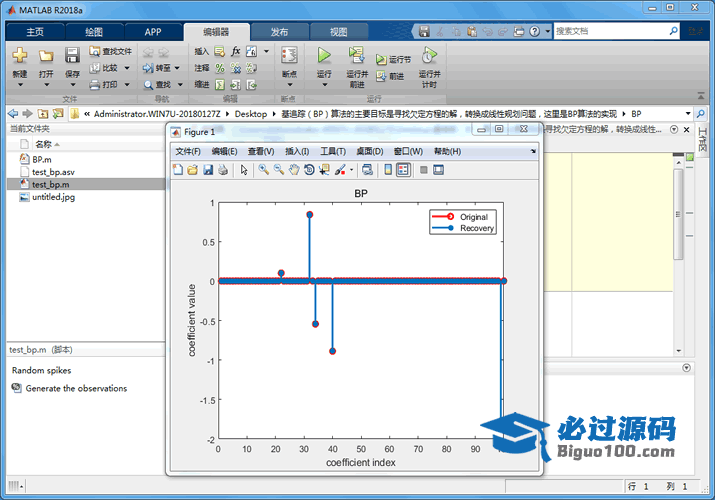
Task: Click the 比较 (Compare) button
Action: (104, 68)
